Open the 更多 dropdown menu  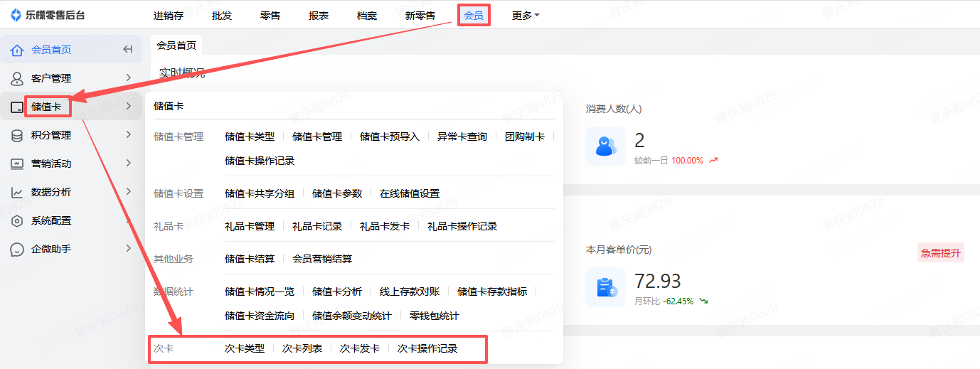click(x=526, y=15)
